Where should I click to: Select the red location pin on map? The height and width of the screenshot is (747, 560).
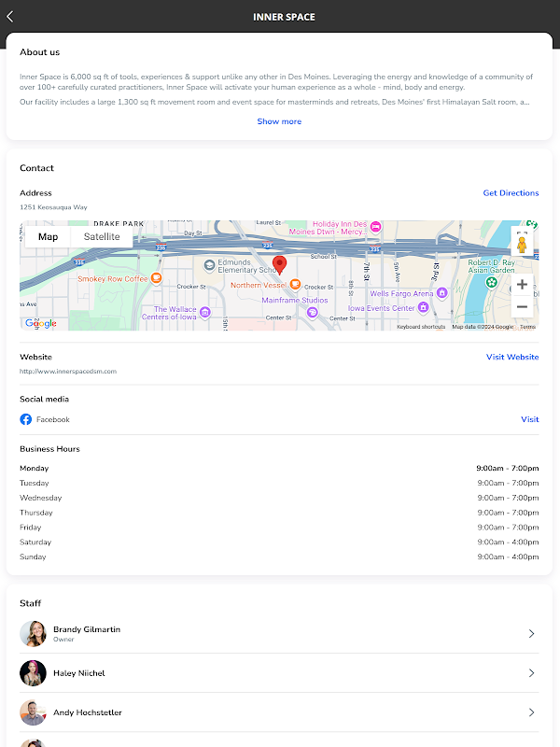coord(279,265)
